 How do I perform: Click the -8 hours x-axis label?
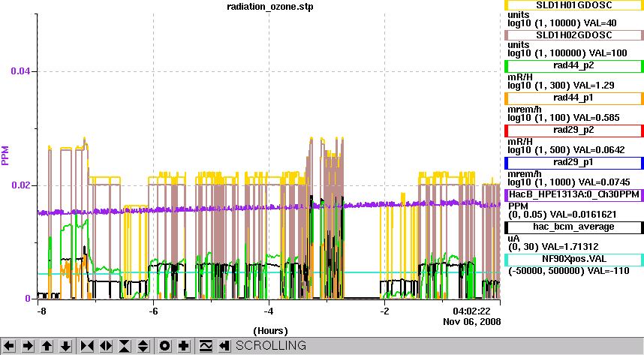(x=41, y=311)
